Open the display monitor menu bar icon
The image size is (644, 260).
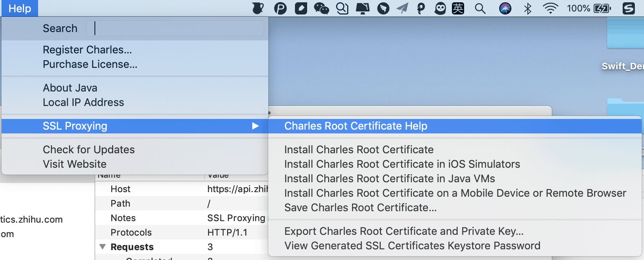pyautogui.click(x=362, y=8)
